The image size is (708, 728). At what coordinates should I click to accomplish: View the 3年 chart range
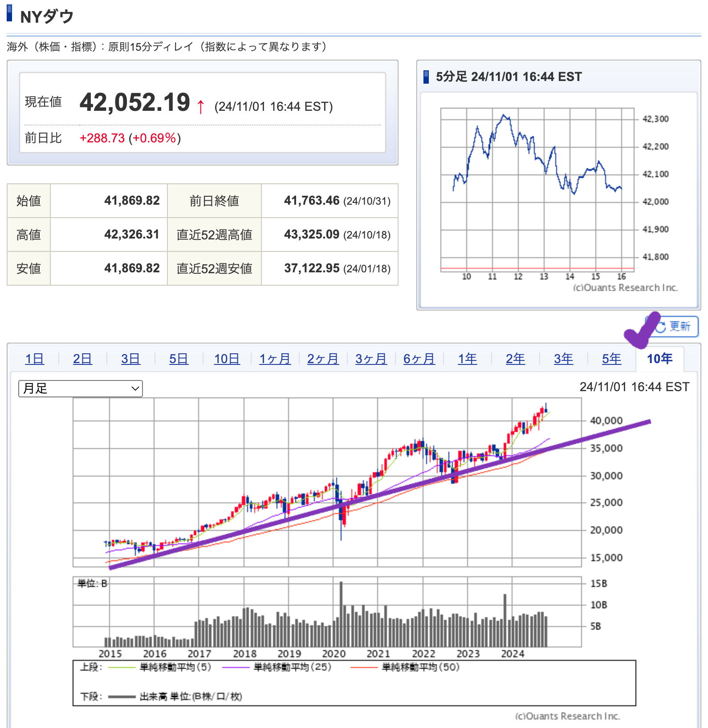click(563, 359)
